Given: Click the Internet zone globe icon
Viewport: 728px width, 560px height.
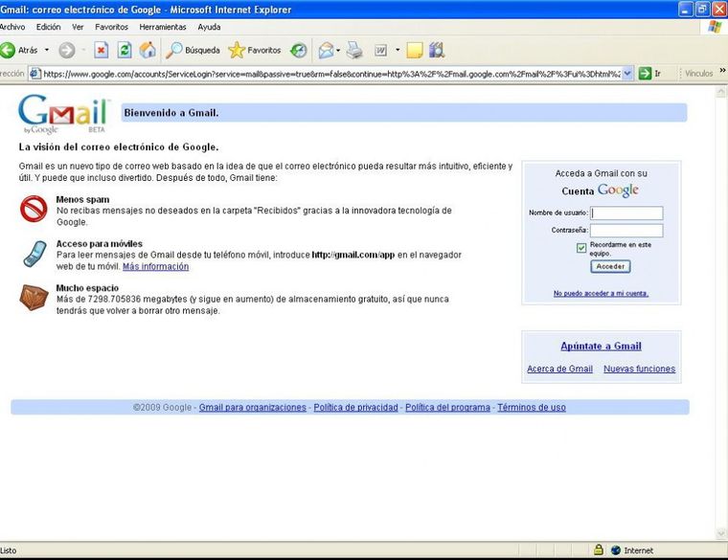Looking at the screenshot, I should (x=616, y=550).
